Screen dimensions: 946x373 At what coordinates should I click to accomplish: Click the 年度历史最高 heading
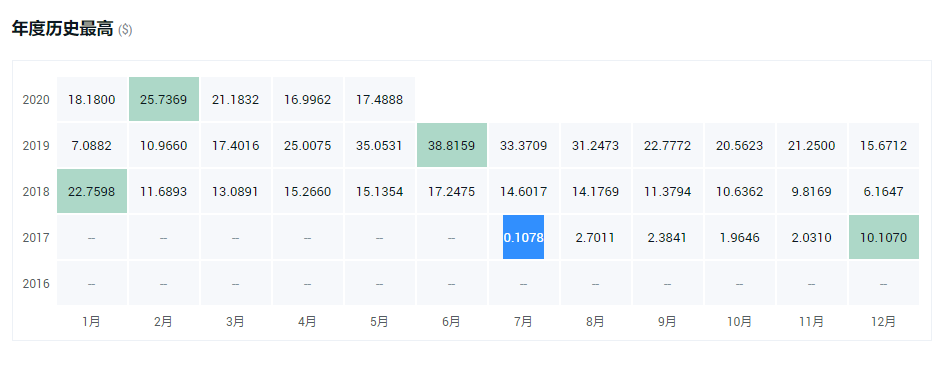tap(63, 28)
